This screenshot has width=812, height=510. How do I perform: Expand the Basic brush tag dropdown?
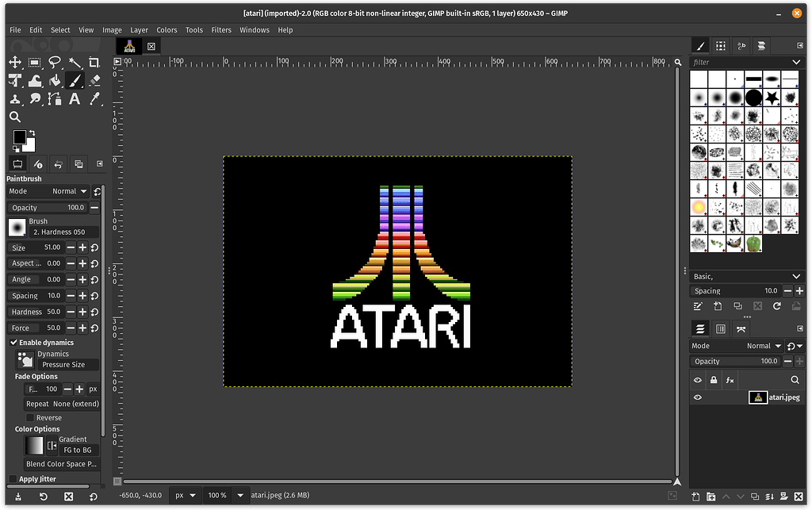point(796,276)
